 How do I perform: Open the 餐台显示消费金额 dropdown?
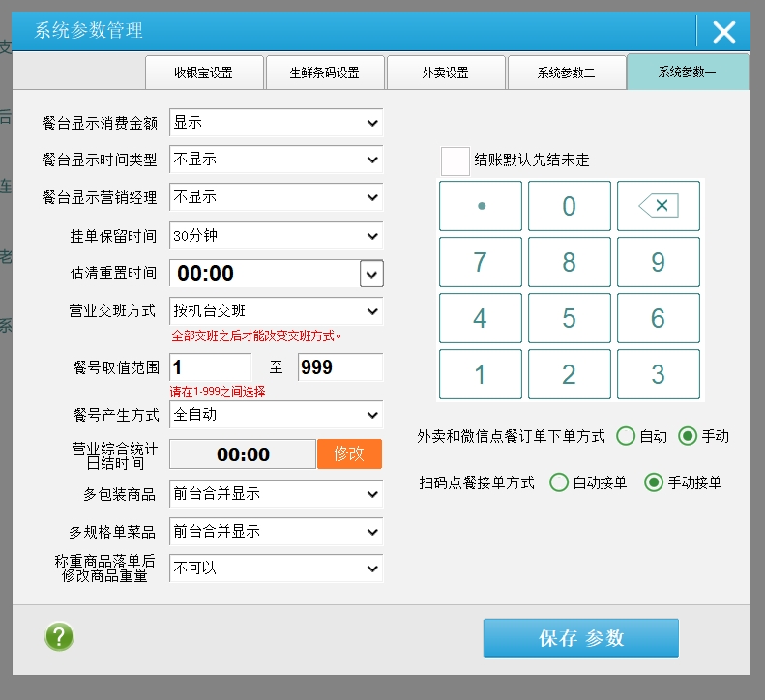tap(276, 123)
